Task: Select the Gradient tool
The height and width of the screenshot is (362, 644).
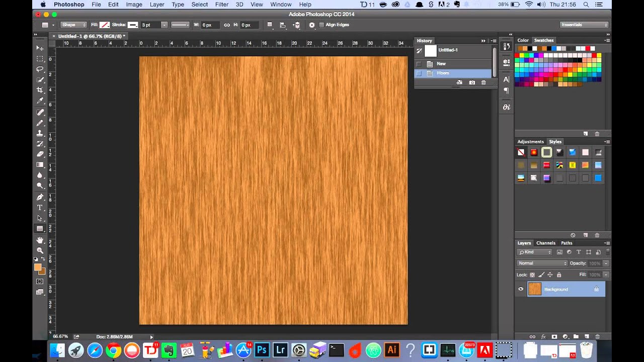Action: tap(40, 164)
